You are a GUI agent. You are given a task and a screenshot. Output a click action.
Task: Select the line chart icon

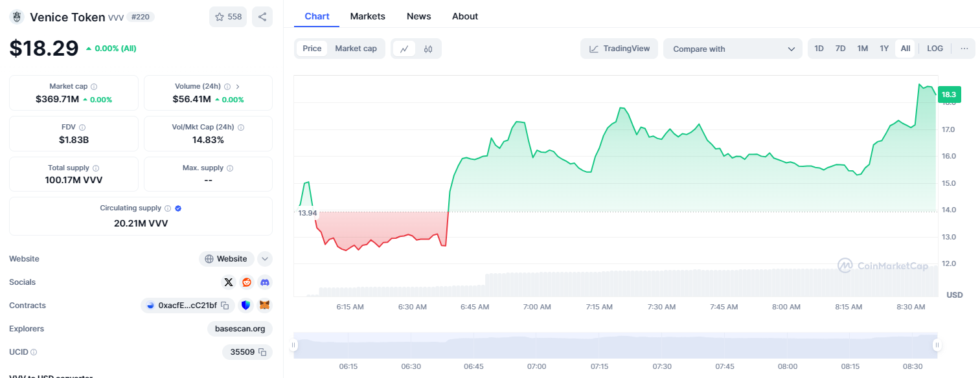tap(404, 49)
